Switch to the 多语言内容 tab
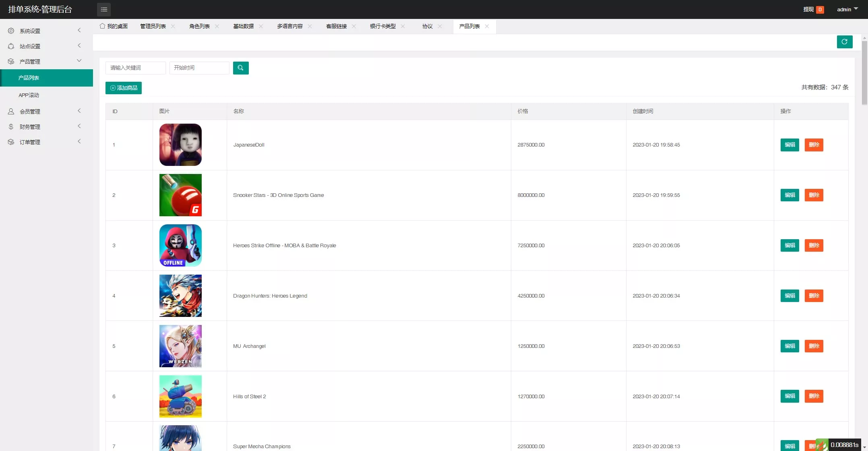The width and height of the screenshot is (868, 451). [x=289, y=26]
